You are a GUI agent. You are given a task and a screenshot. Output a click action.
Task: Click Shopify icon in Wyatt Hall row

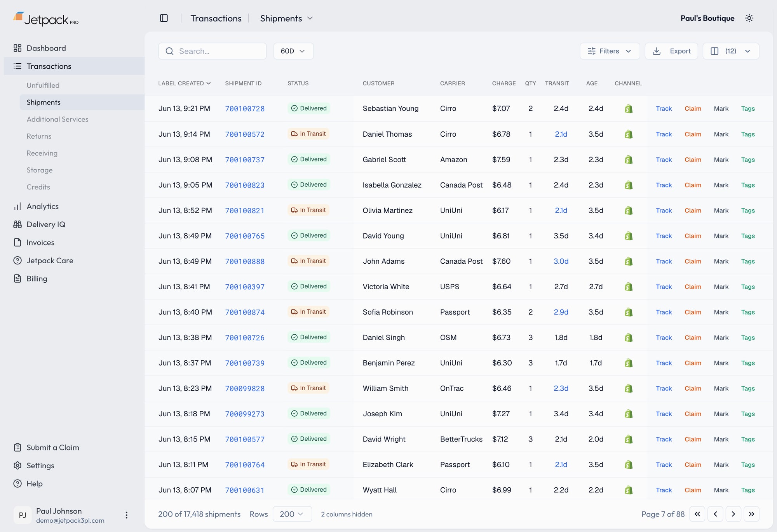tap(629, 490)
